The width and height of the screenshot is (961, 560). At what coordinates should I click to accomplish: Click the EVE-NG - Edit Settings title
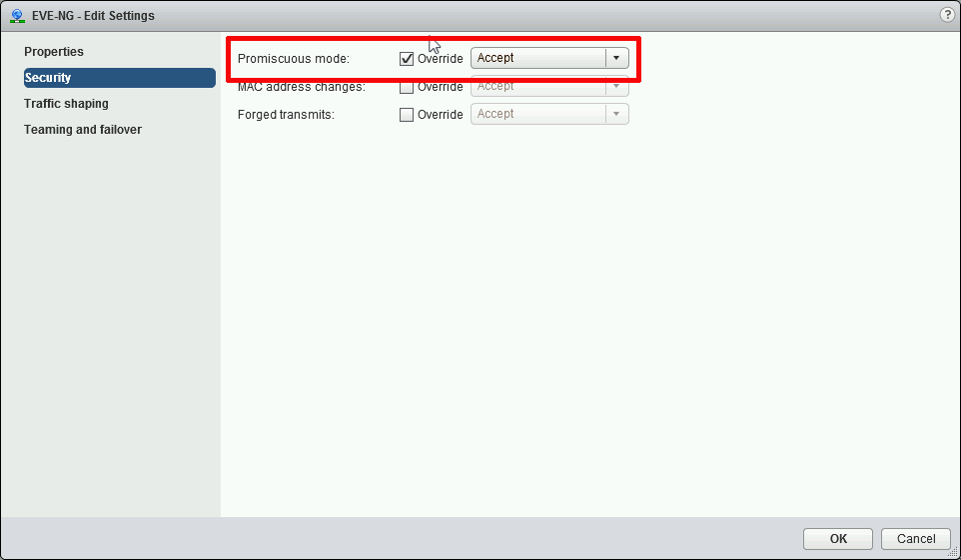click(x=93, y=16)
